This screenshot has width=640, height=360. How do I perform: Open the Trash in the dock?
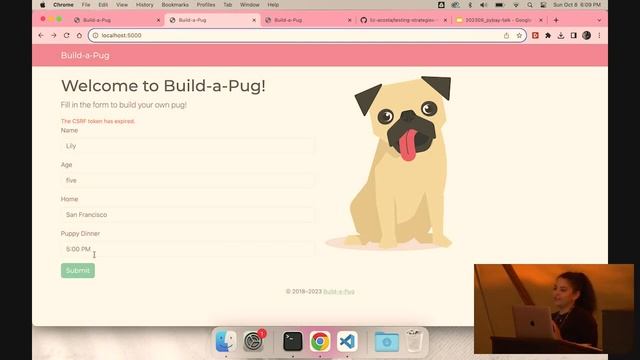click(414, 341)
